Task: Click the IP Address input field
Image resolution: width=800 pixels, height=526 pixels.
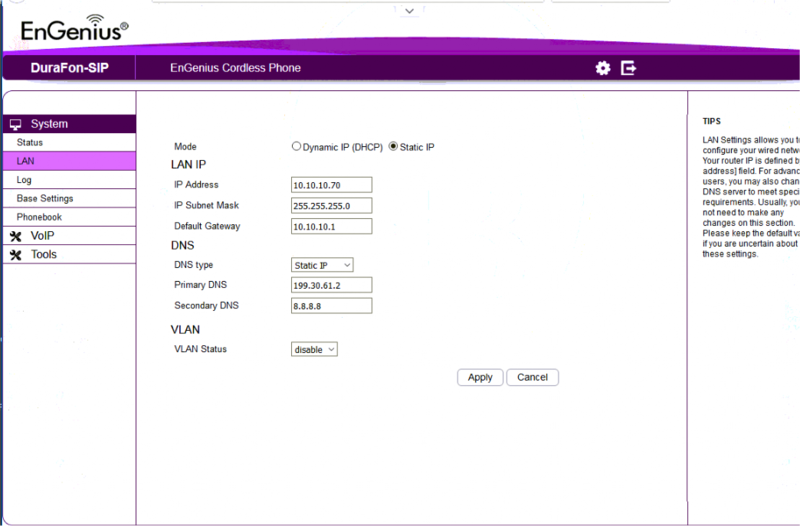Action: coord(331,185)
